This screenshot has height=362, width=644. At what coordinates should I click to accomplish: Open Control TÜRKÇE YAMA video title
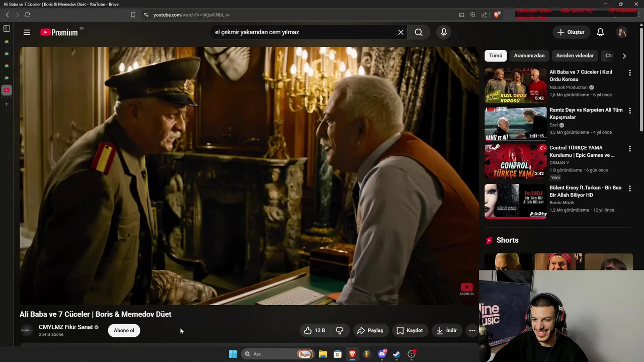click(582, 151)
